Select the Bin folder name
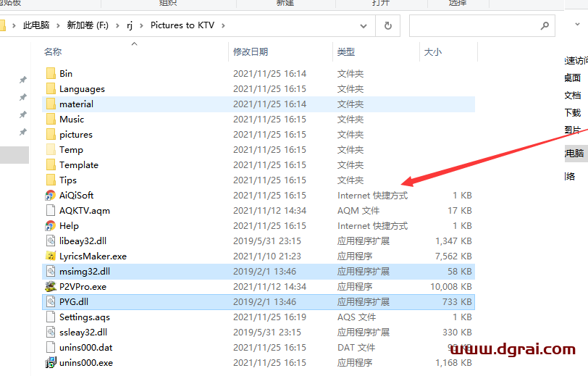 [66, 74]
